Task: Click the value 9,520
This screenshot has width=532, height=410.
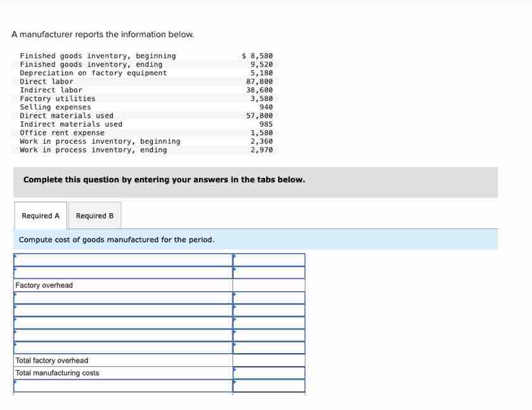Action: pyautogui.click(x=262, y=65)
